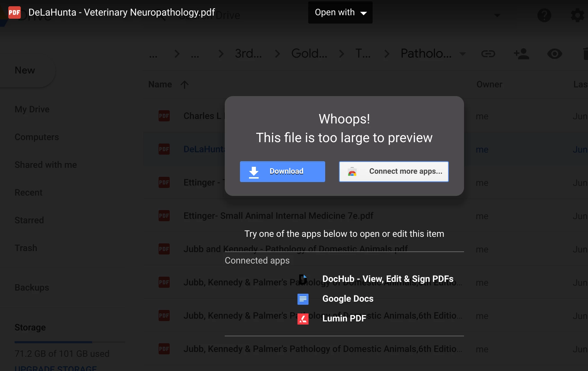This screenshot has height=371, width=588.
Task: Click the PDF icon of the Charles L row
Action: tap(164, 116)
